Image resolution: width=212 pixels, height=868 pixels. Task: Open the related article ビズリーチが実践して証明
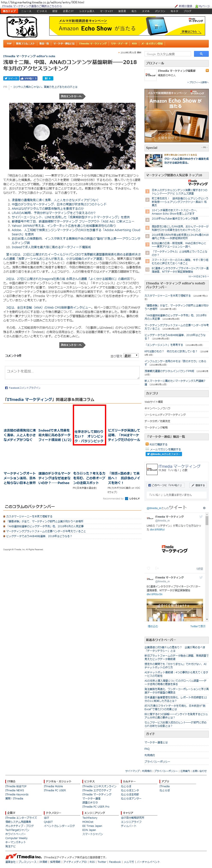click(x=124, y=435)
